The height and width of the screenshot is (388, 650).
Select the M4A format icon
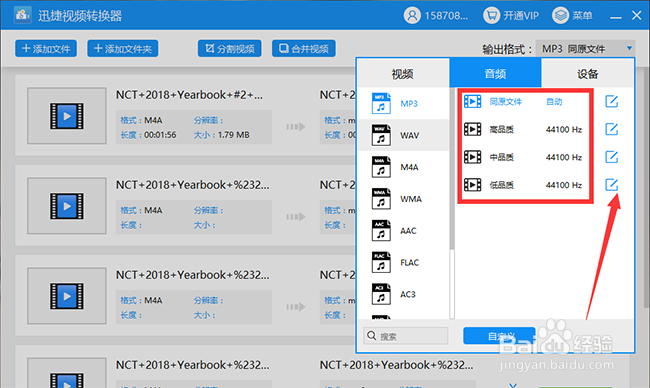[x=381, y=167]
